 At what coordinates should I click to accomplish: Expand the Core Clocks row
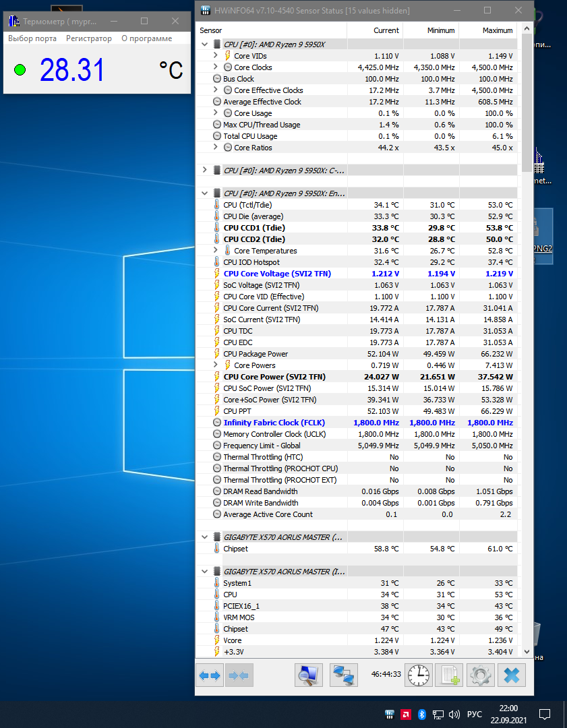216,67
